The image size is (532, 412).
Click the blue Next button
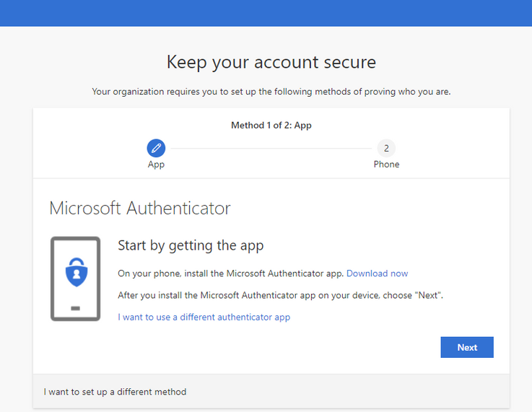[x=467, y=347]
